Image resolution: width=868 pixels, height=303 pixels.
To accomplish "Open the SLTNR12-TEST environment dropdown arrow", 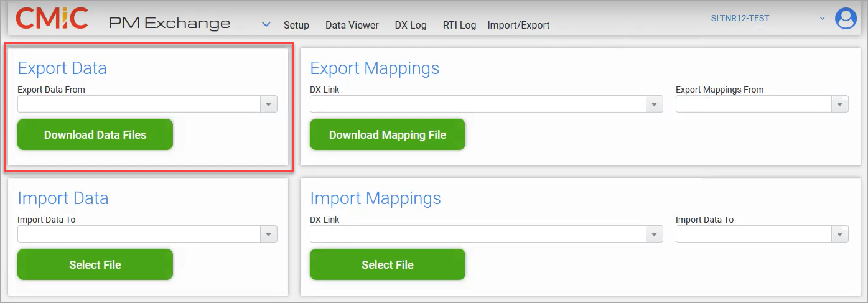I will pyautogui.click(x=822, y=19).
